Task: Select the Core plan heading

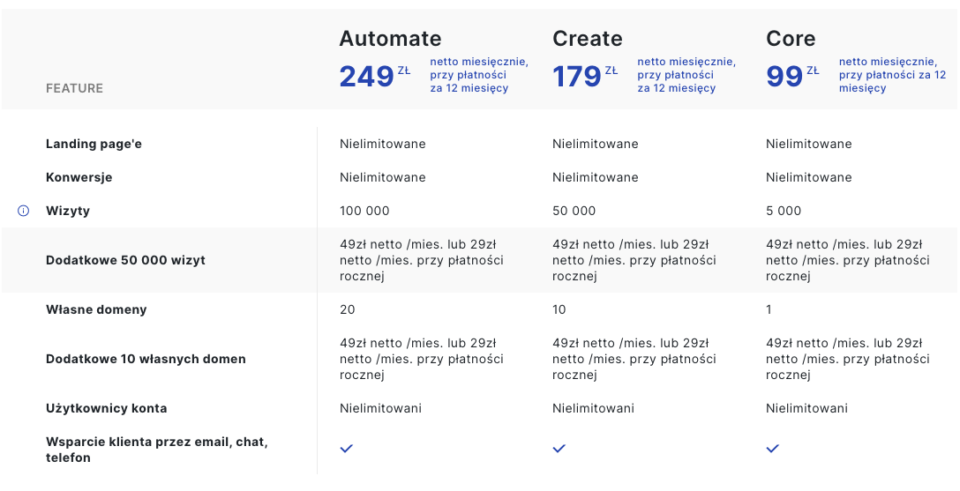Action: click(x=790, y=39)
